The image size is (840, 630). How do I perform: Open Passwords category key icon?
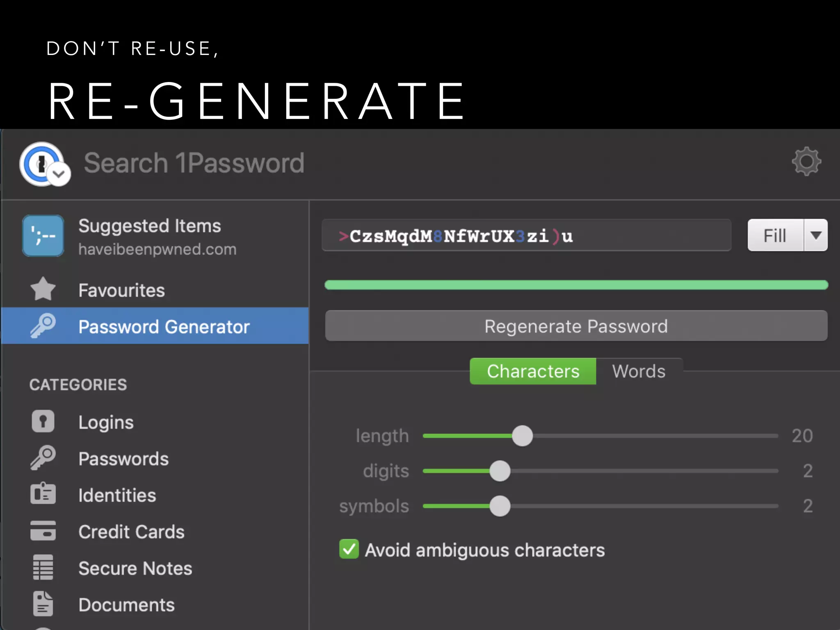[43, 458]
